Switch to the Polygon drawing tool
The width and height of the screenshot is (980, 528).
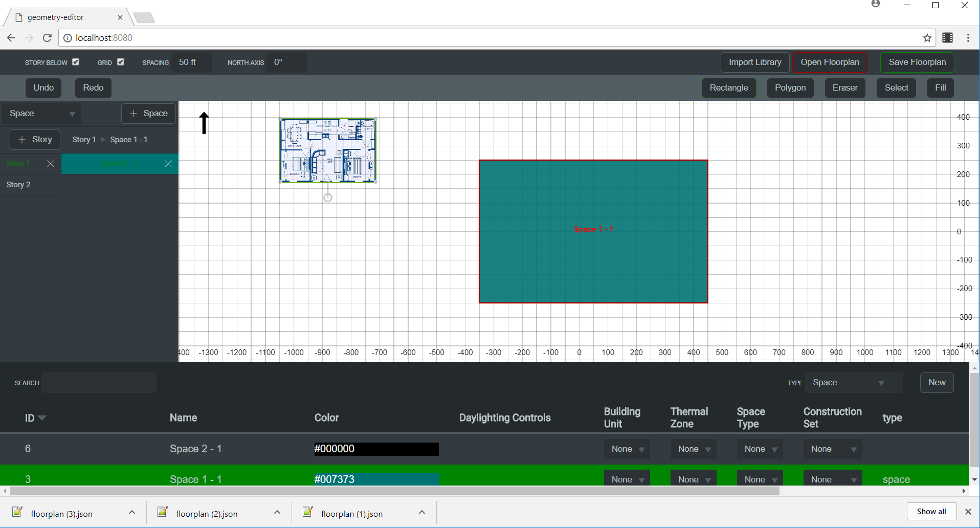point(790,87)
